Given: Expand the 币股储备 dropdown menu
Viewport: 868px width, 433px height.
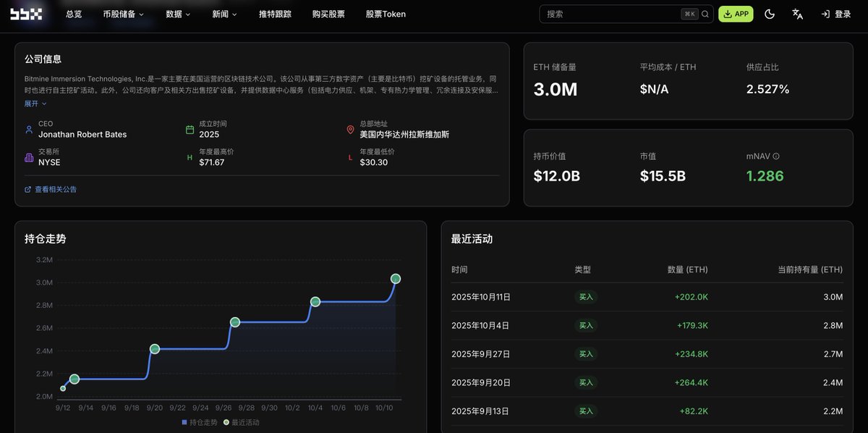Looking at the screenshot, I should (123, 14).
